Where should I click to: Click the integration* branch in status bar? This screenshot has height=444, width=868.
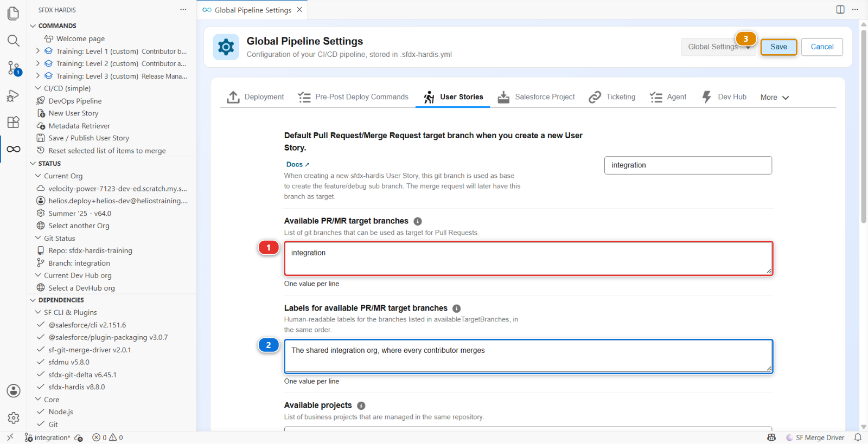47,437
